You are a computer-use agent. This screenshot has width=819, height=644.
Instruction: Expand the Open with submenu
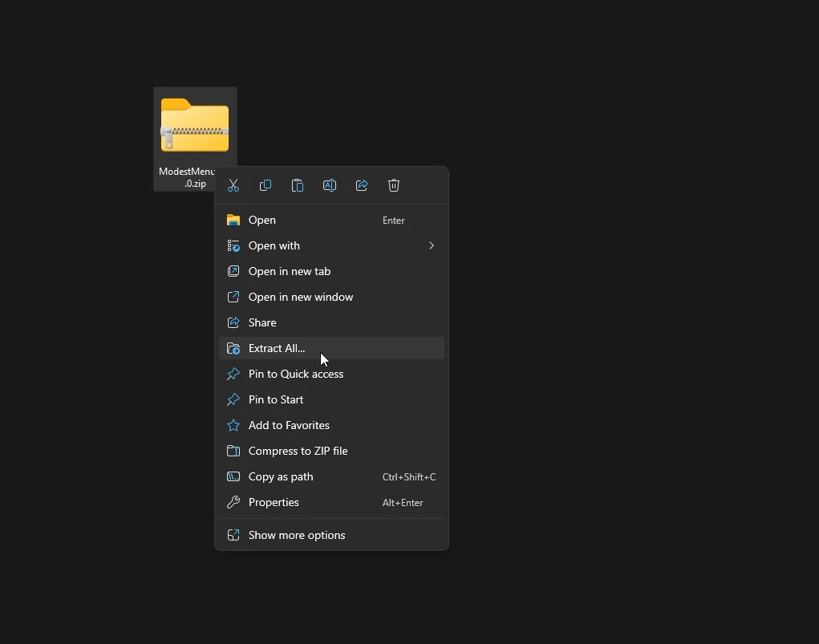331,245
